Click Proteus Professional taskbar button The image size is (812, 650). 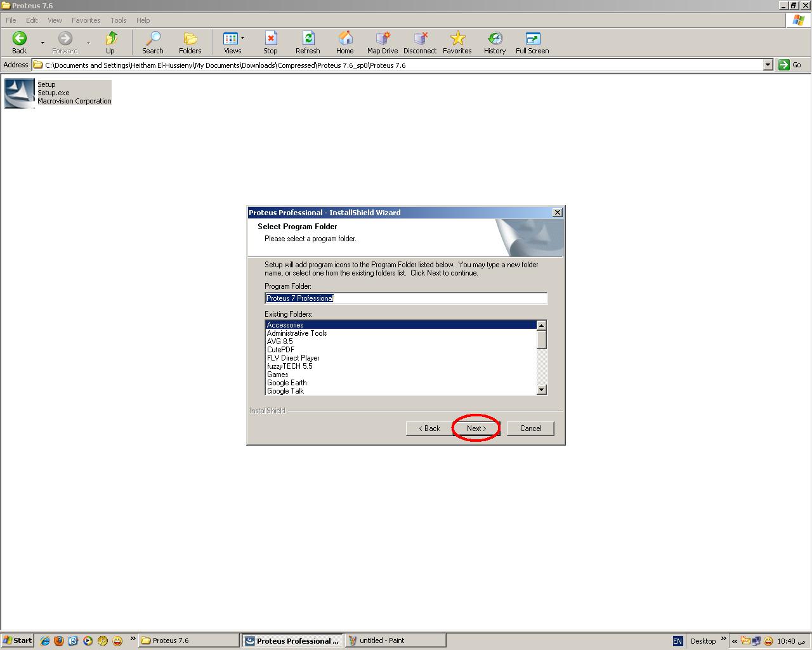tap(292, 640)
